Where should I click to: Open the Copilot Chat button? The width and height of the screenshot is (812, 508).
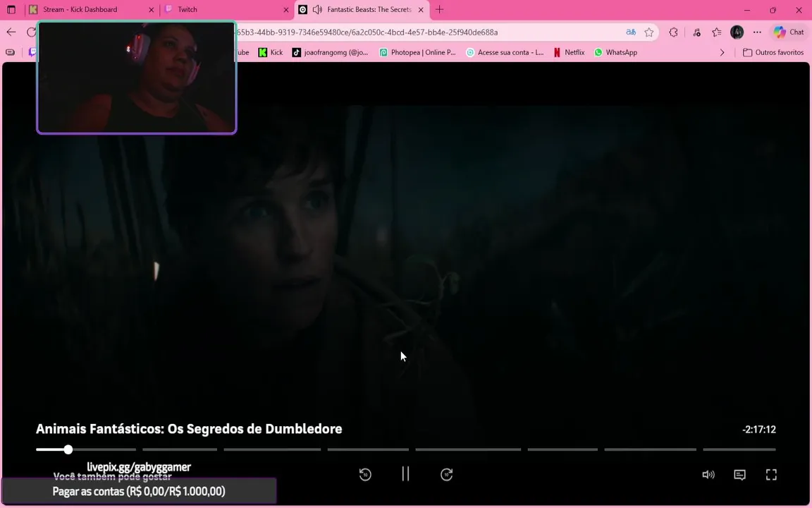tap(789, 32)
